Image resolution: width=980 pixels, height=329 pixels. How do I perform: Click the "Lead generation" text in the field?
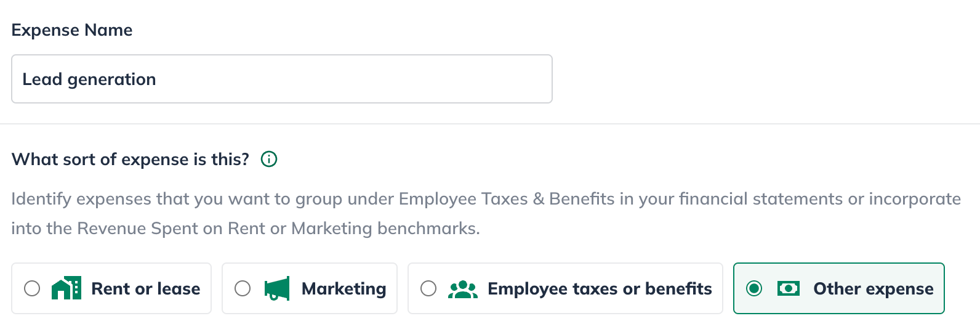click(x=89, y=79)
